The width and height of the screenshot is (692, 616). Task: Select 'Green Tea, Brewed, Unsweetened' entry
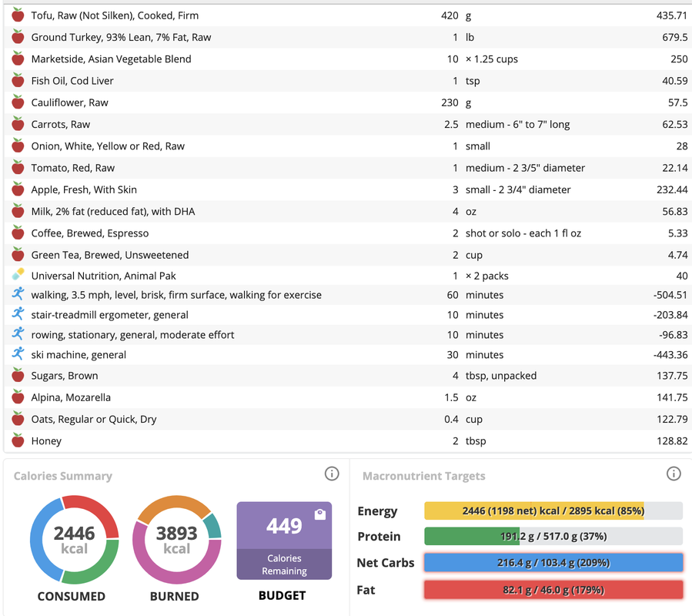pyautogui.click(x=110, y=255)
